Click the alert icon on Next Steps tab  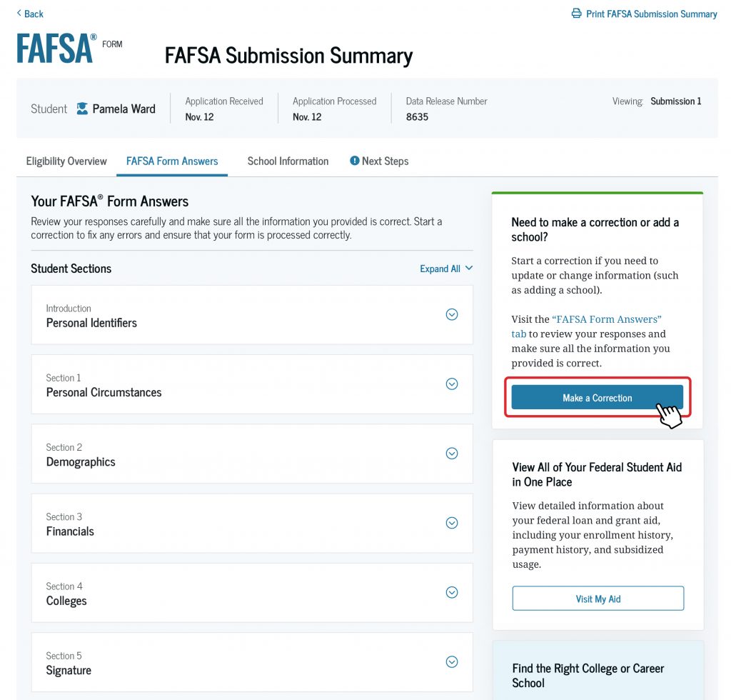pyautogui.click(x=354, y=161)
